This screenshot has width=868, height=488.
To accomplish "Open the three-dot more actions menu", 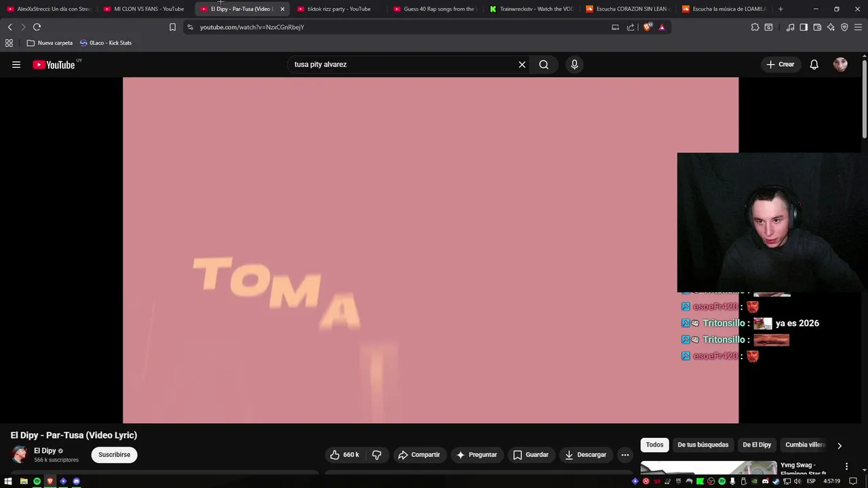I will click(x=625, y=455).
